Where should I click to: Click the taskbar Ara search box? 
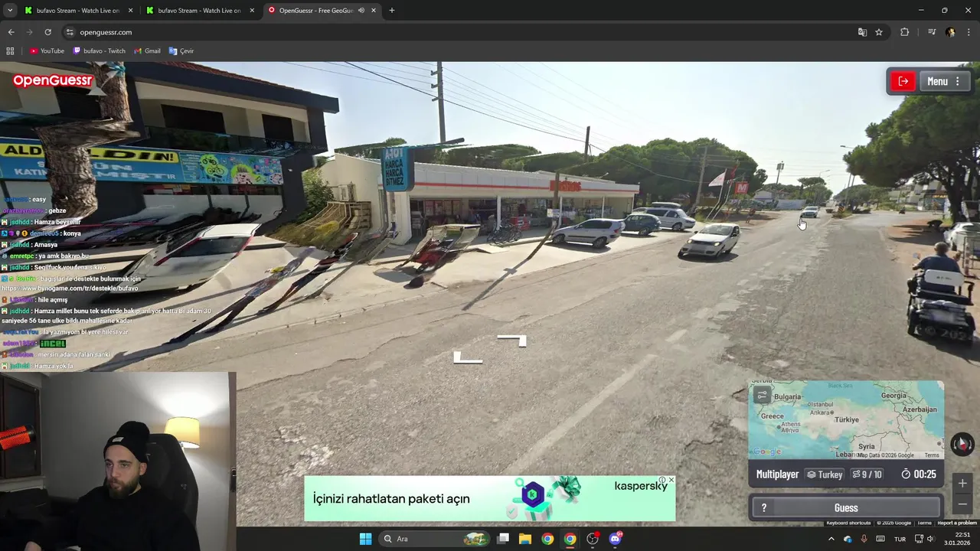(x=434, y=539)
